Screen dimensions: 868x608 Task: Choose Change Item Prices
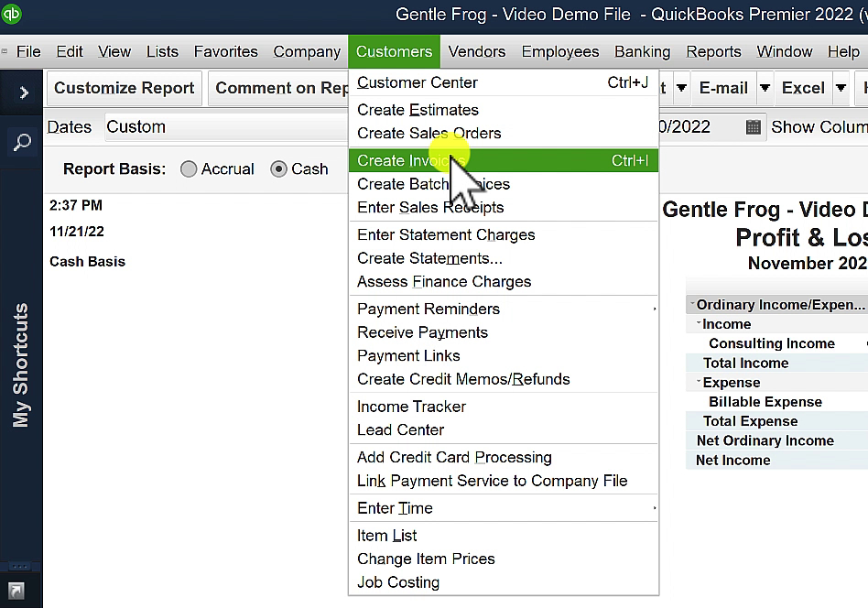pyautogui.click(x=504, y=559)
